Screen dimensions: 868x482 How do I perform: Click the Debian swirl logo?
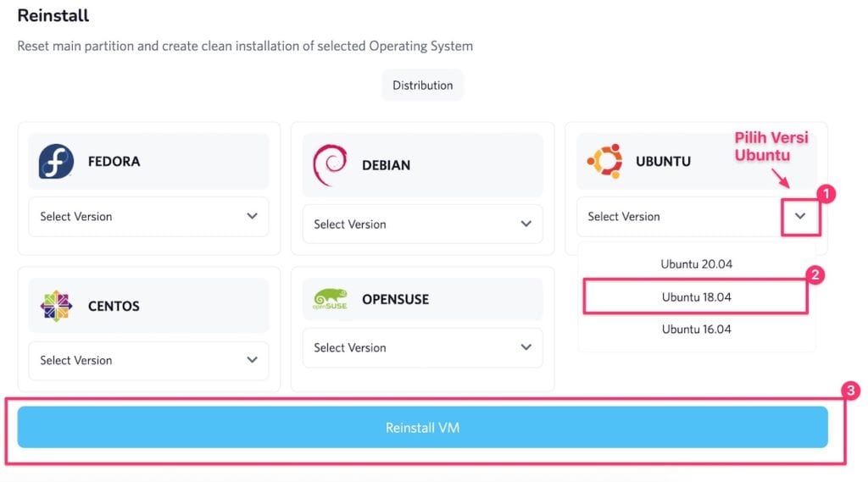point(329,164)
